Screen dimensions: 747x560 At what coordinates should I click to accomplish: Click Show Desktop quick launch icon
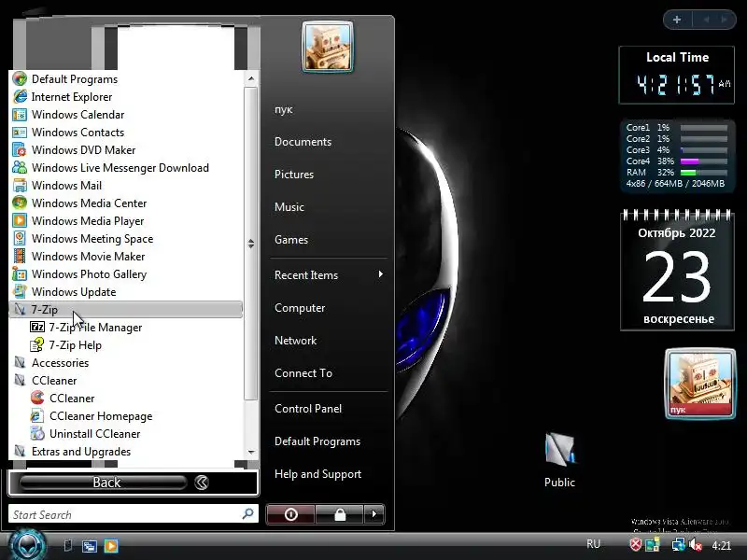point(68,545)
